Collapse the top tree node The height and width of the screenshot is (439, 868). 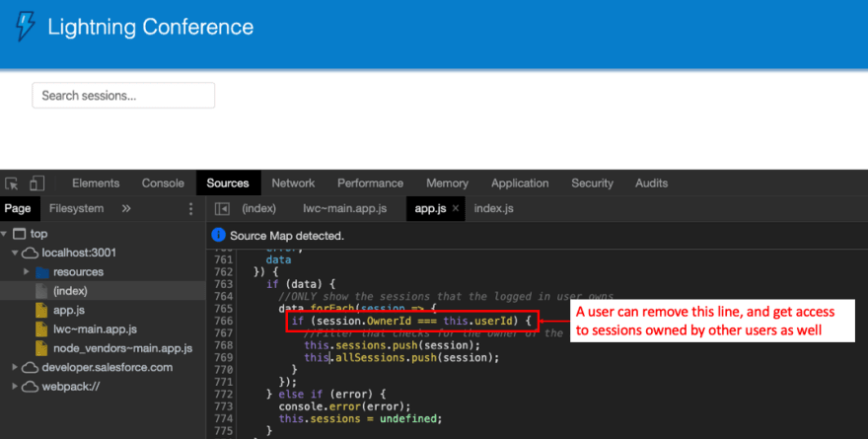(x=4, y=234)
